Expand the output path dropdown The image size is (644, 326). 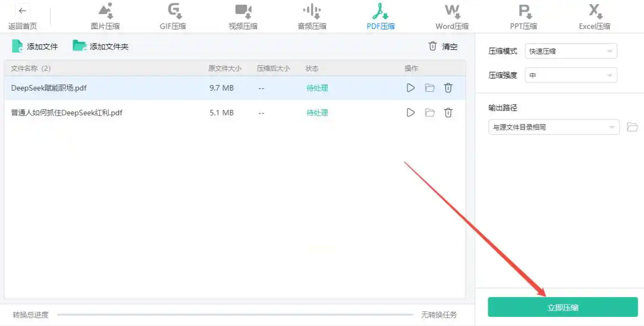click(x=554, y=127)
